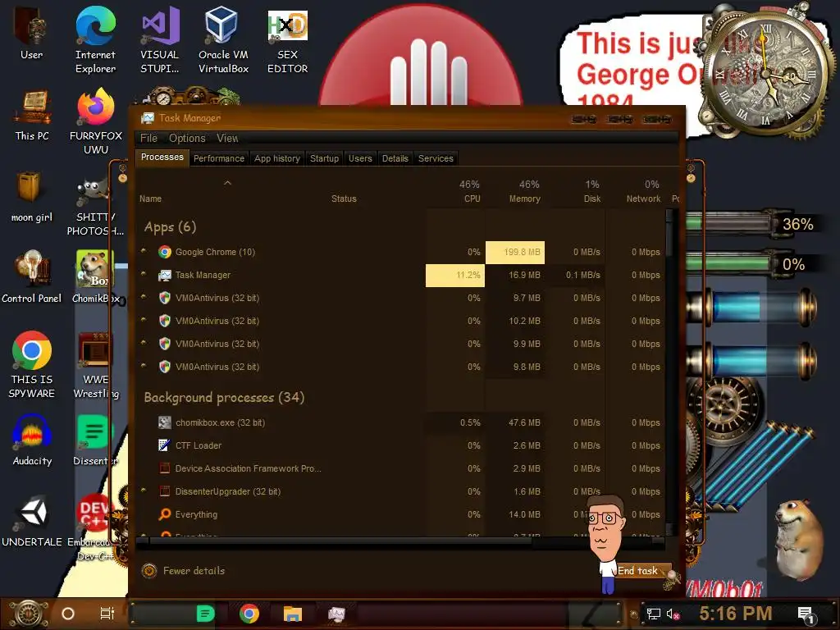Select the chomikbox.exe (32 bit) process
Image resolution: width=840 pixels, height=630 pixels.
(400, 422)
